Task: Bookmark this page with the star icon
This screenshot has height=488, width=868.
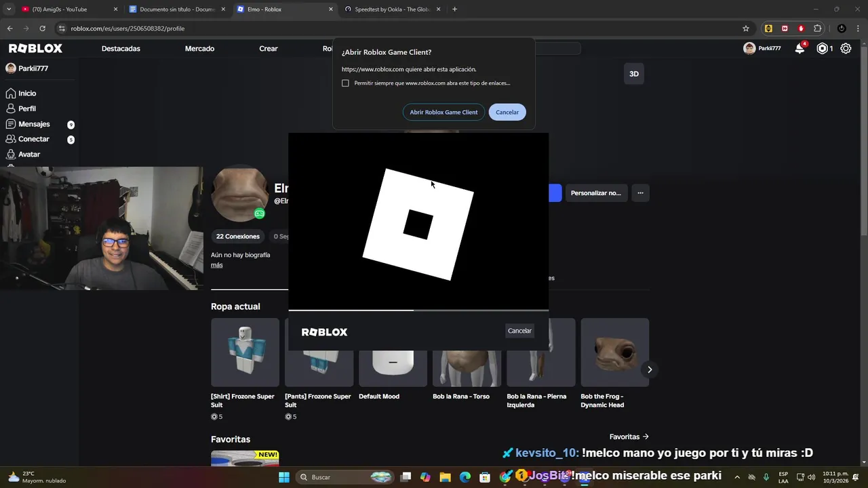Action: click(x=746, y=28)
